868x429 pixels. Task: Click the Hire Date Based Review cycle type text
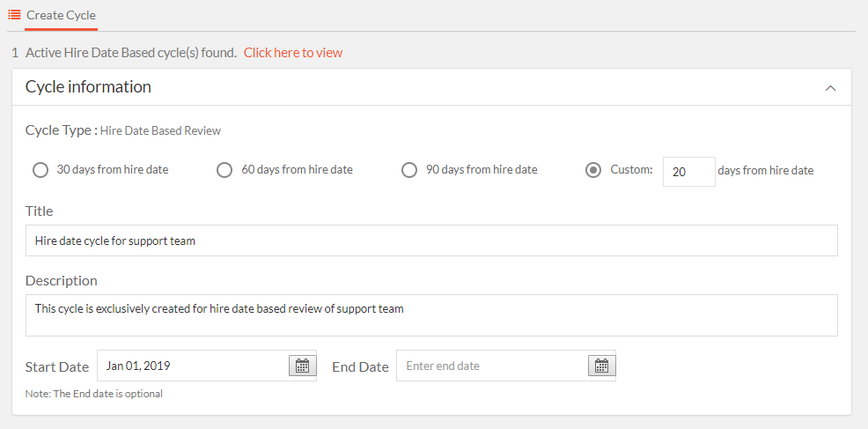coord(160,130)
